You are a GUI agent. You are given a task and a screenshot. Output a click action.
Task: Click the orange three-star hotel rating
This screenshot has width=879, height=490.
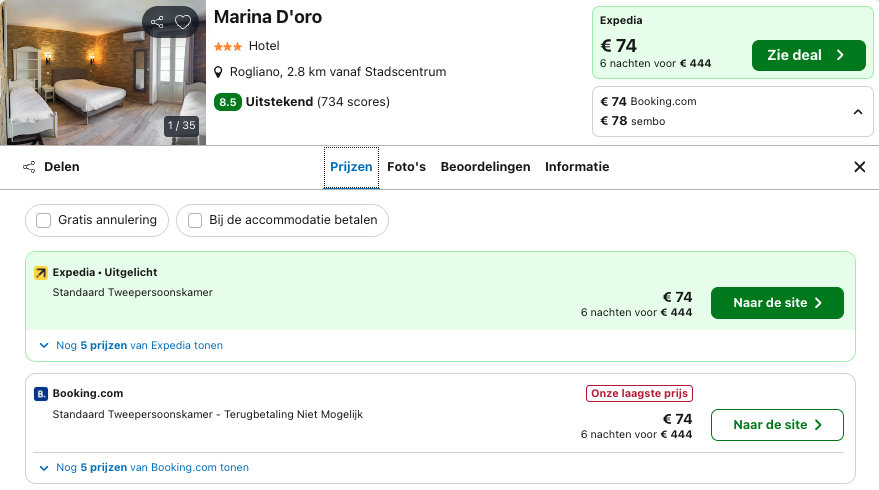(x=228, y=47)
